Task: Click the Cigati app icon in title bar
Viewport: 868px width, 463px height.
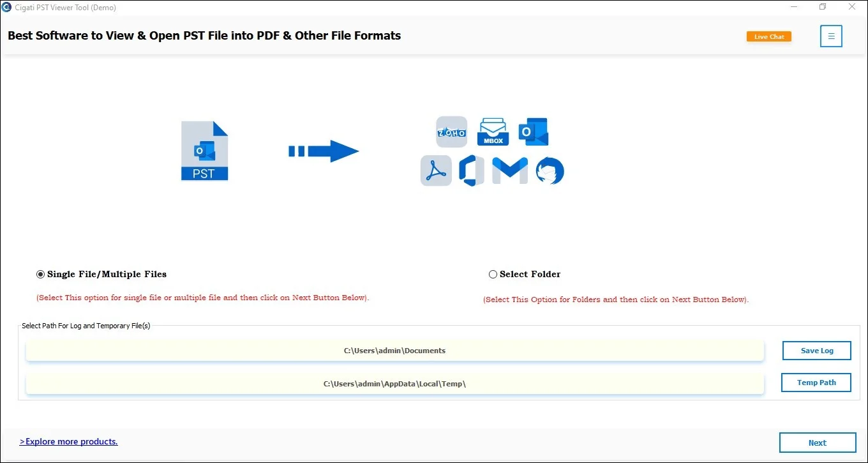Action: tap(7, 8)
